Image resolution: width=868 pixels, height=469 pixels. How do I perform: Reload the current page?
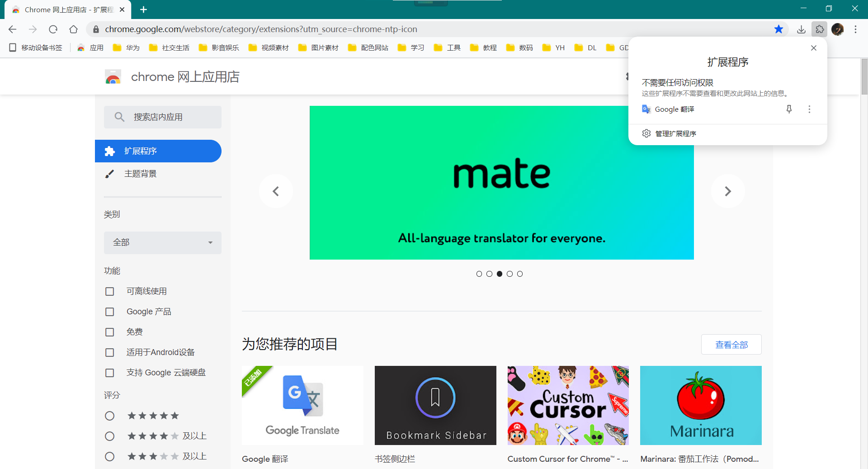coord(53,29)
